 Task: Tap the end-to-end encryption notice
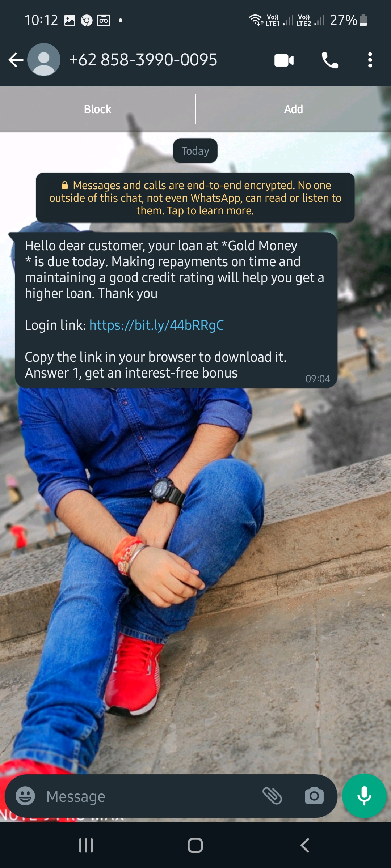point(195,198)
